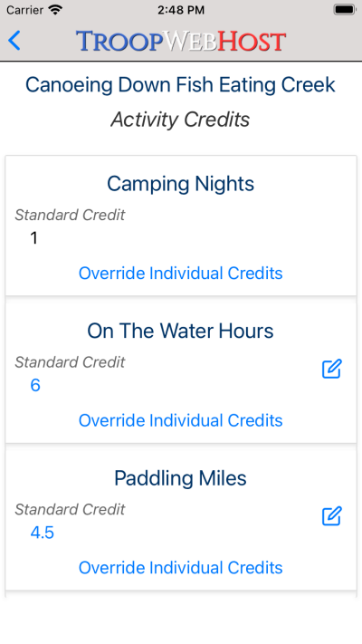The width and height of the screenshot is (362, 644).
Task: Check the Wi-Fi status icon
Action: pos(55,9)
